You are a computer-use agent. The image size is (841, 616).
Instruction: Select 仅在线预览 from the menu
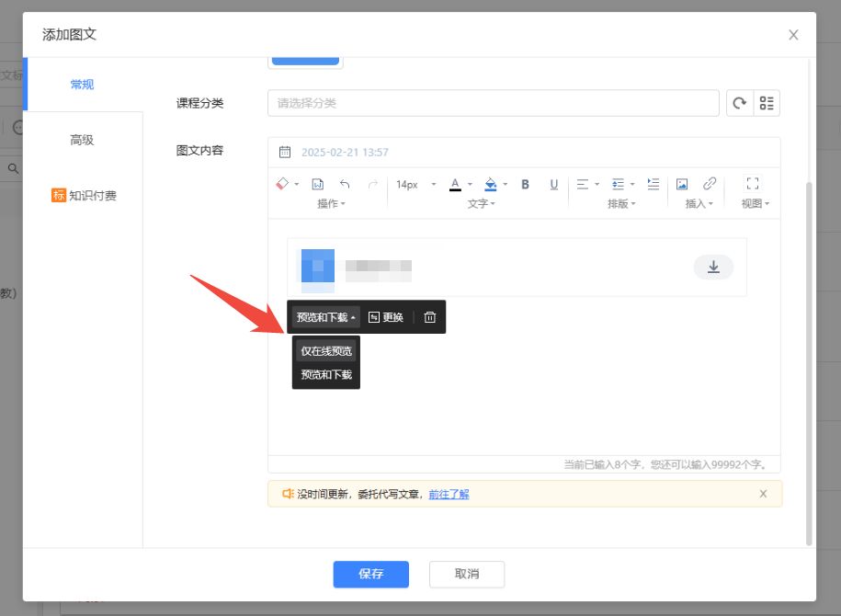coord(326,351)
